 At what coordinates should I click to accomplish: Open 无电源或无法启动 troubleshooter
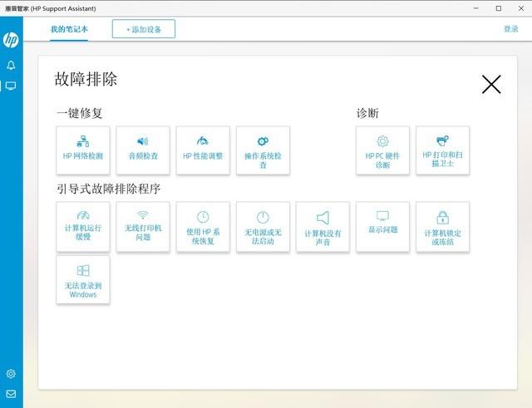pos(263,226)
